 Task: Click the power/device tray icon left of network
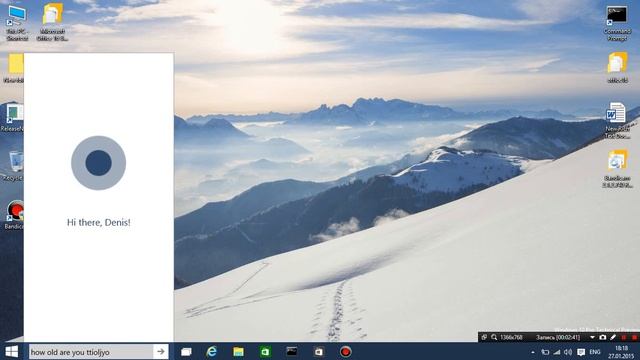pos(545,352)
